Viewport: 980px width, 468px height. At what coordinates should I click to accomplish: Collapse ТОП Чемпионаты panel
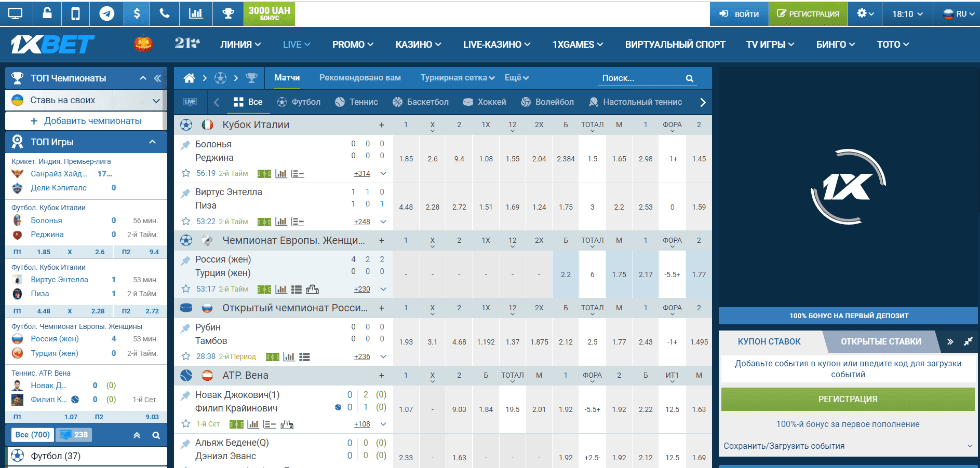143,78
